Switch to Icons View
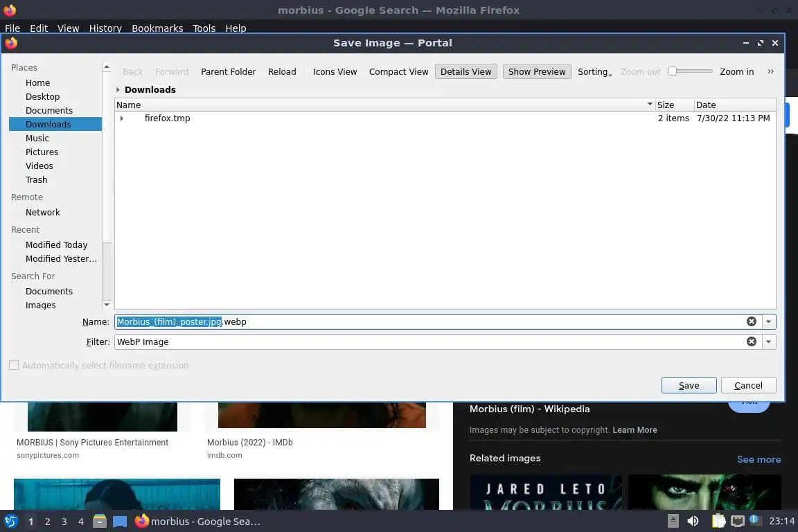The width and height of the screenshot is (798, 532). pyautogui.click(x=335, y=72)
